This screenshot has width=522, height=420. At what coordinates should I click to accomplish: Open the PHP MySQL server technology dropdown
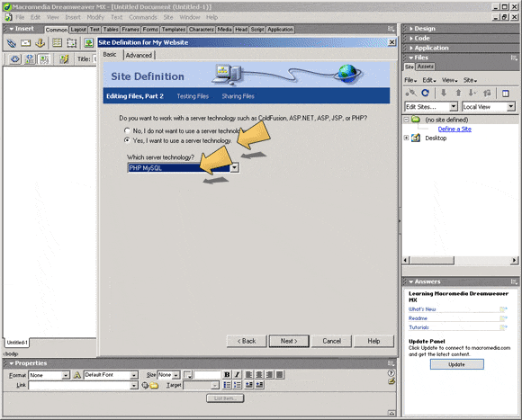(234, 167)
